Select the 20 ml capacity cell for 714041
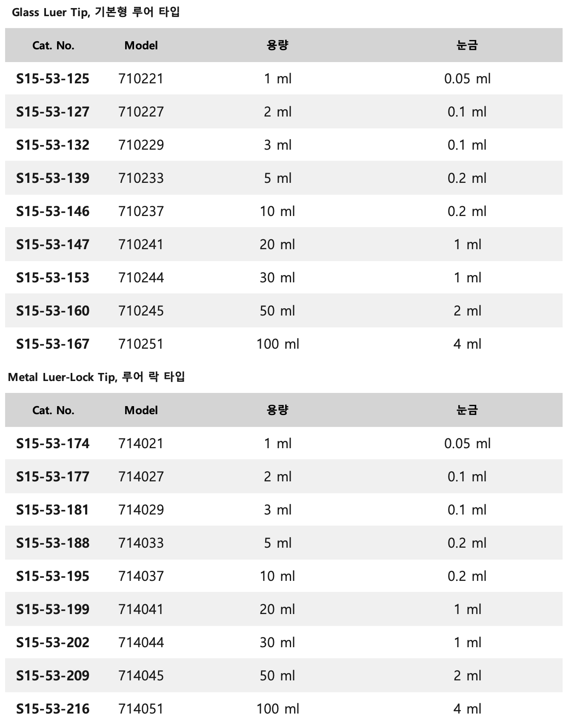 click(x=277, y=609)
